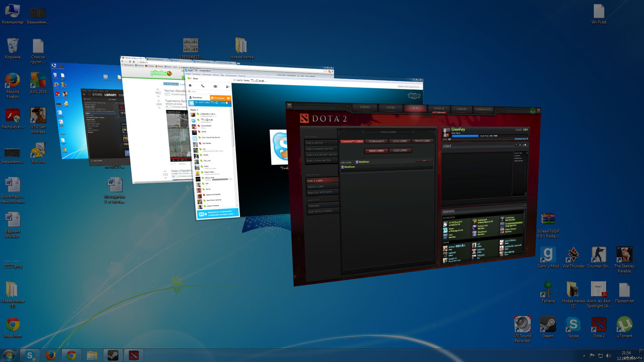644x362 pixels.
Task: Open the Wi-Fi.txt file on desktop
Action: pyautogui.click(x=599, y=14)
